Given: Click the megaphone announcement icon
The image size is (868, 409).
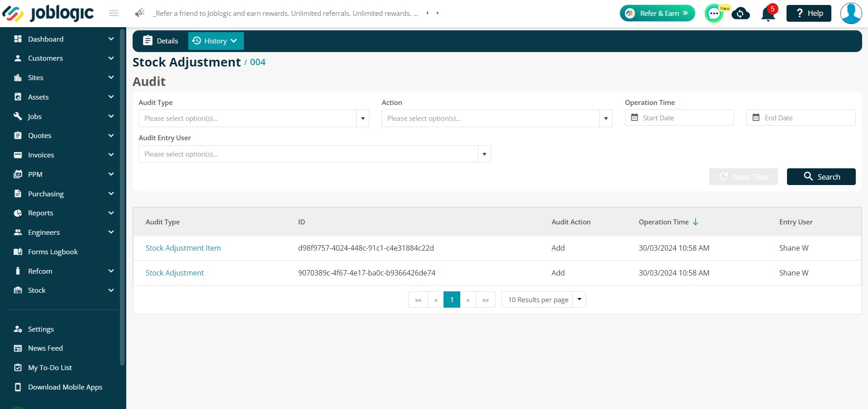Looking at the screenshot, I should coord(140,13).
